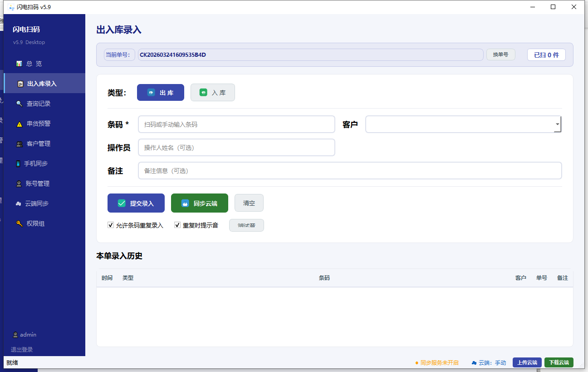Click the 客户管理 people icon
This screenshot has height=372, width=588.
click(19, 144)
